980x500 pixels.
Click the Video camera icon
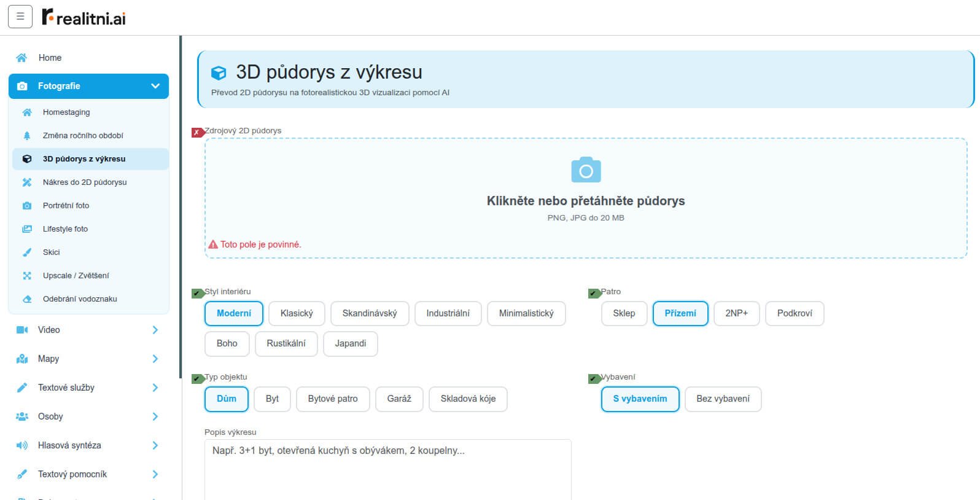pyautogui.click(x=22, y=330)
